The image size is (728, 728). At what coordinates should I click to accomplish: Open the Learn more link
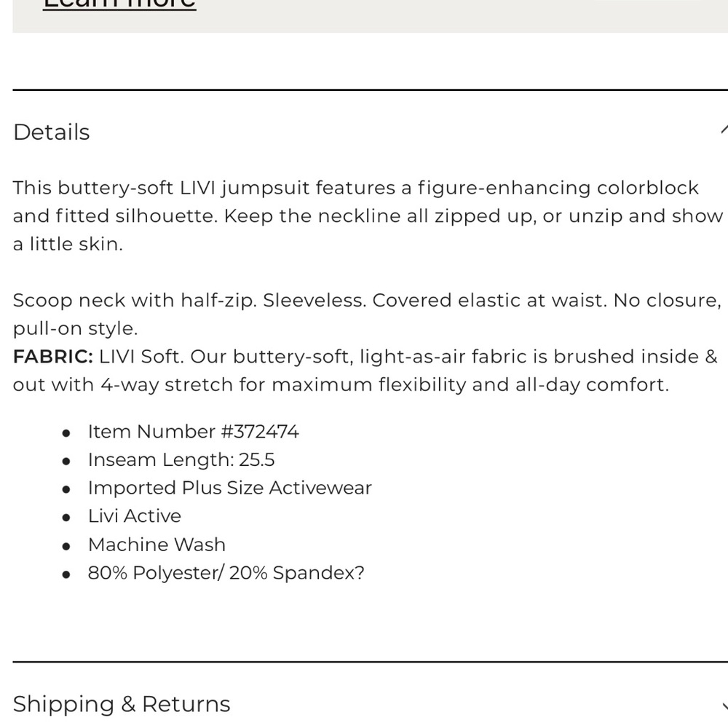point(119,4)
